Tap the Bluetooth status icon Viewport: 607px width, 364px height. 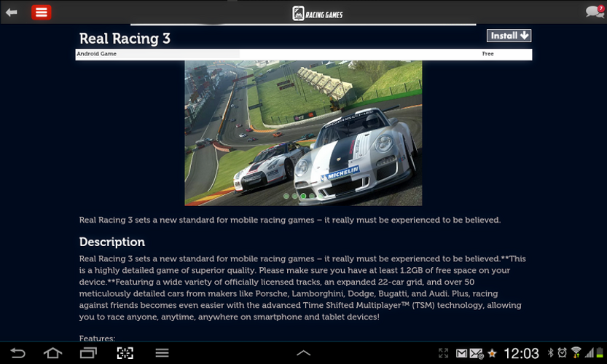click(x=550, y=353)
